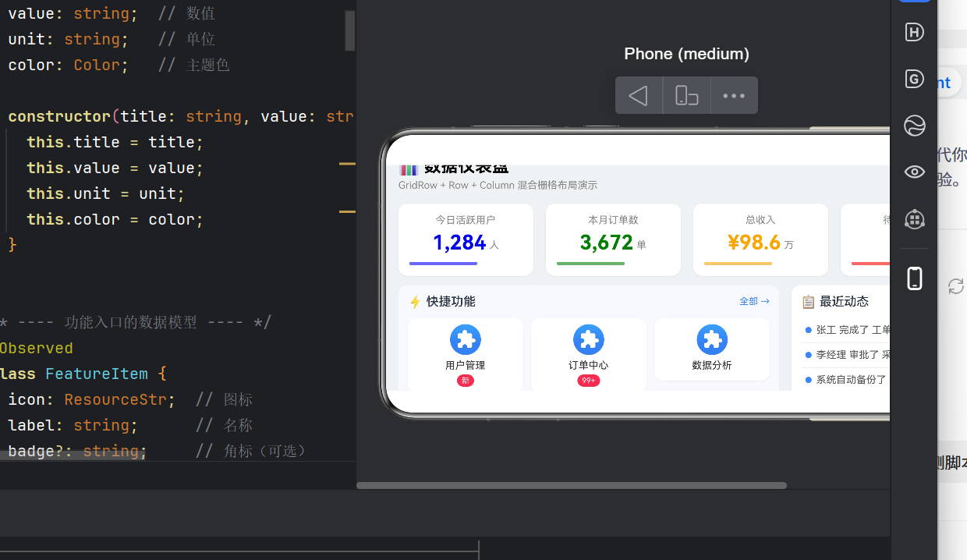Image resolution: width=967 pixels, height=560 pixels.
Task: Click the Phone (medium) device label
Action: click(x=686, y=54)
